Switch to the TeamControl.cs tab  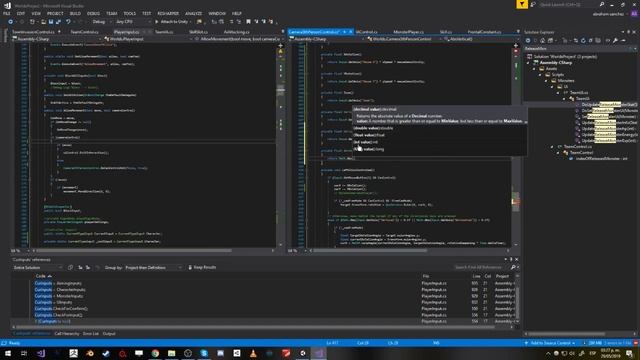[x=84, y=32]
